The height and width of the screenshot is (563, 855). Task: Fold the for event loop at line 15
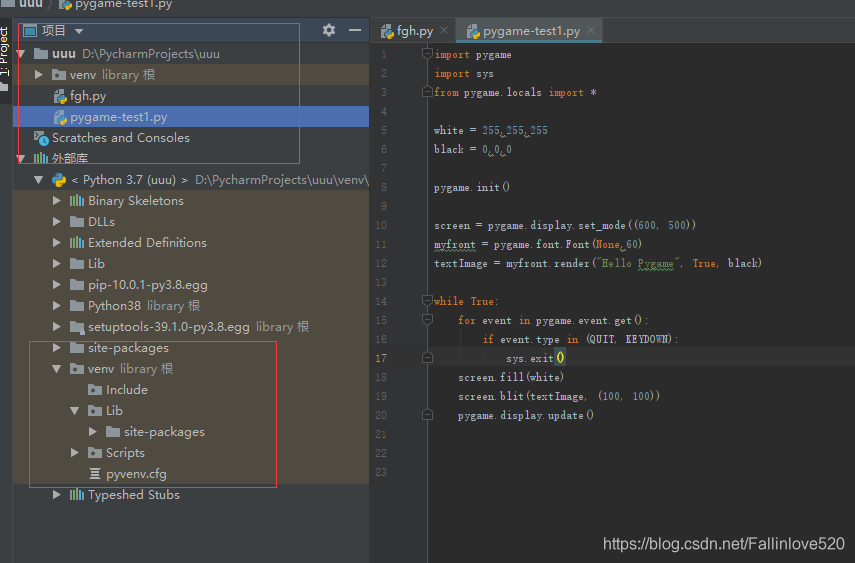point(428,319)
